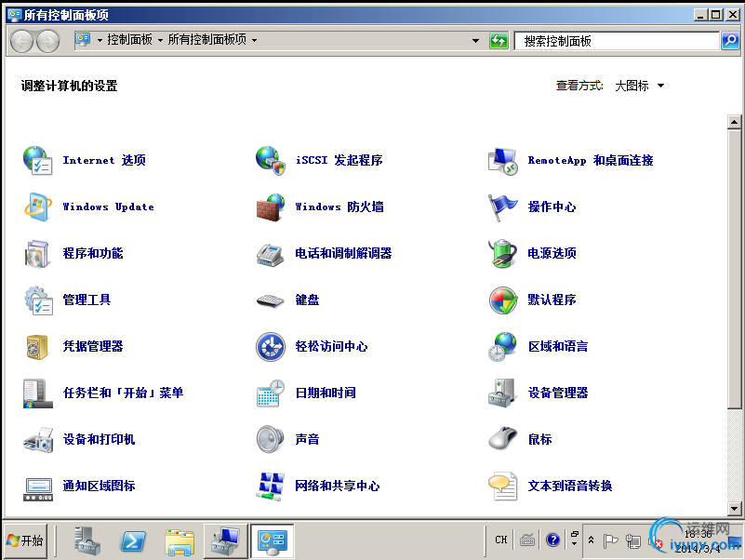Open the iSCSI 发起程序 icon

coord(271,160)
